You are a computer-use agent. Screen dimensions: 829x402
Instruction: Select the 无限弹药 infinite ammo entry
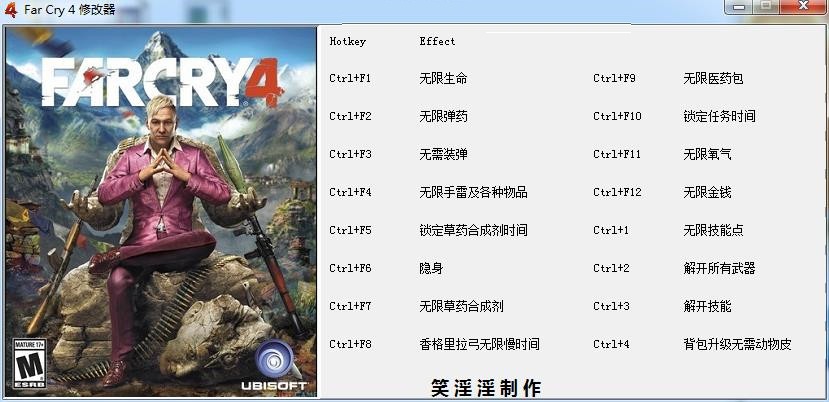pyautogui.click(x=443, y=116)
